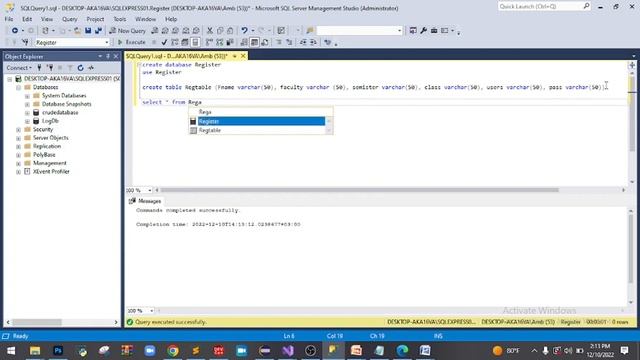The height and width of the screenshot is (360, 640).
Task: Click the Save file icon
Action: point(88,31)
